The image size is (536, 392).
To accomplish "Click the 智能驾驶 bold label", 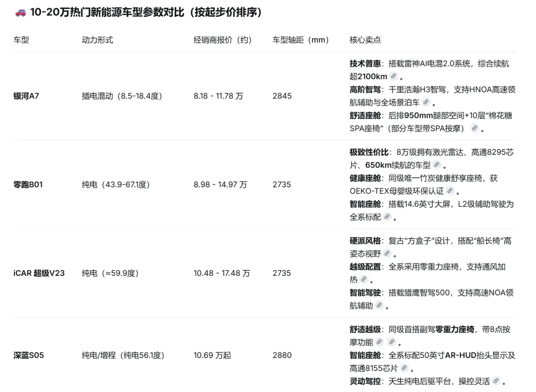I will click(x=365, y=293).
